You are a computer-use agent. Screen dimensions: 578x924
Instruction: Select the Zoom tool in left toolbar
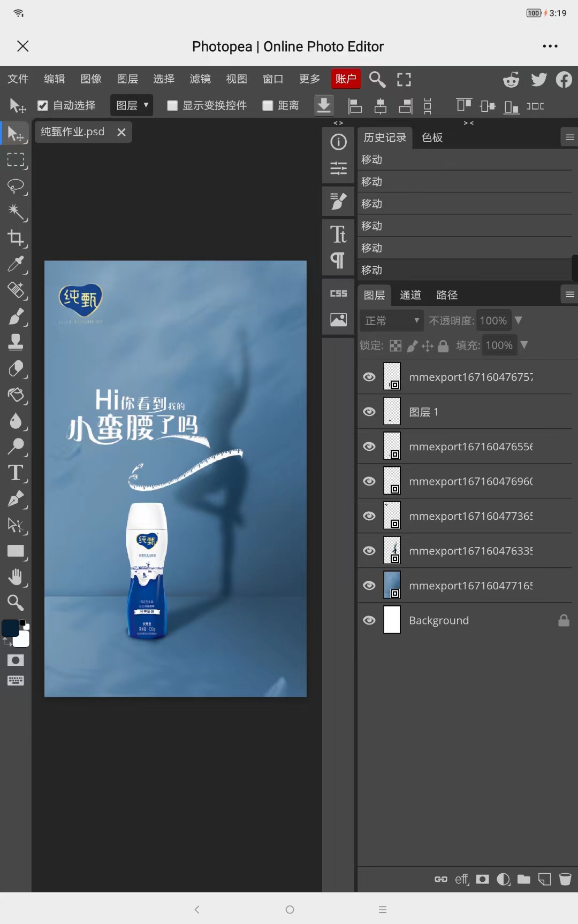[x=16, y=603]
